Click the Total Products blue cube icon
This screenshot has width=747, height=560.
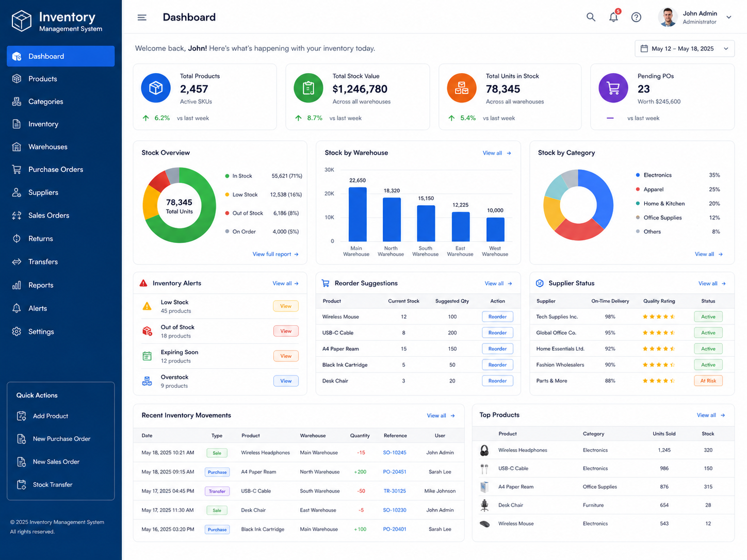click(x=156, y=88)
